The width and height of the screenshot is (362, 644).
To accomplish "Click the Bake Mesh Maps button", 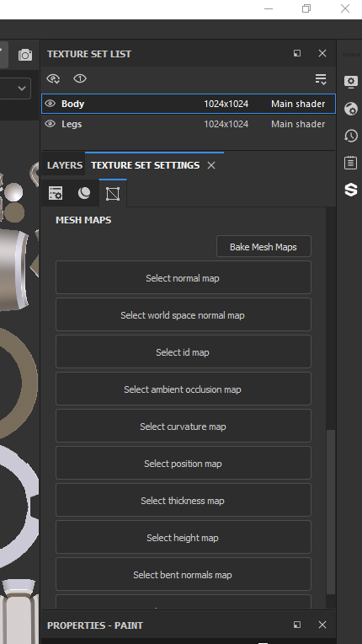I will (x=264, y=246).
